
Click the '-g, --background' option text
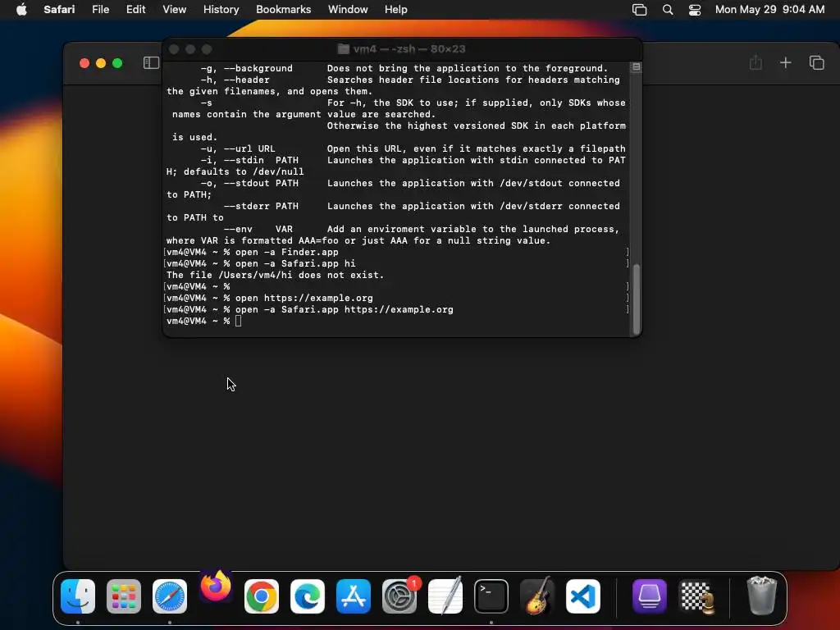click(246, 68)
